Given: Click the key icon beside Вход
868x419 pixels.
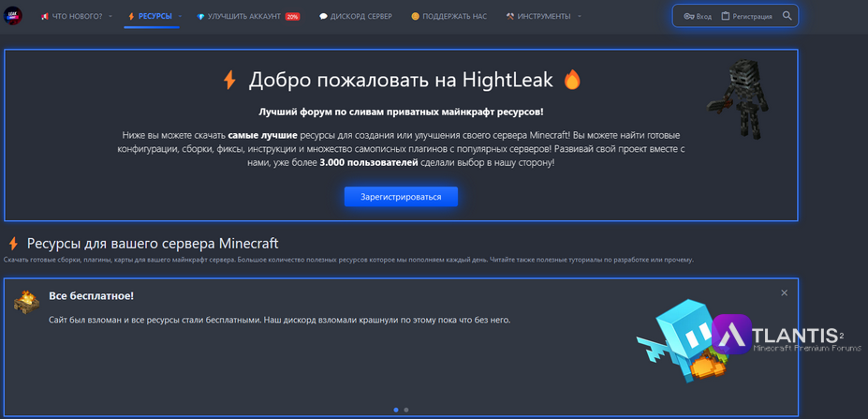Looking at the screenshot, I should [689, 17].
